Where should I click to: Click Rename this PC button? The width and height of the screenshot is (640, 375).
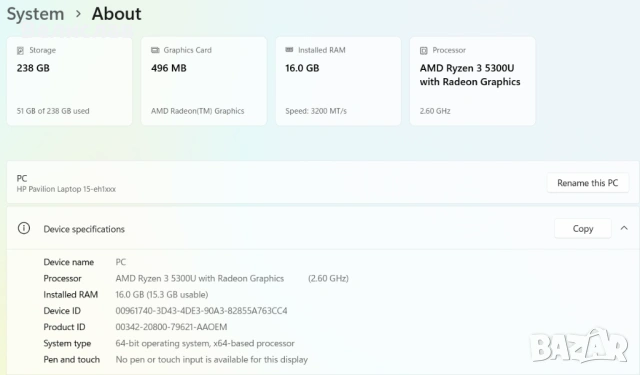587,183
